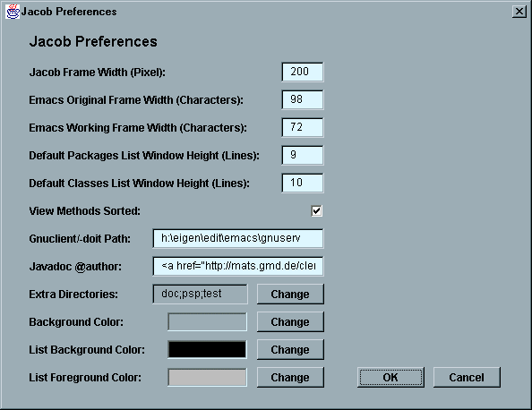This screenshot has width=532, height=410.
Task: Discard changes with the Cancel button
Action: [467, 378]
